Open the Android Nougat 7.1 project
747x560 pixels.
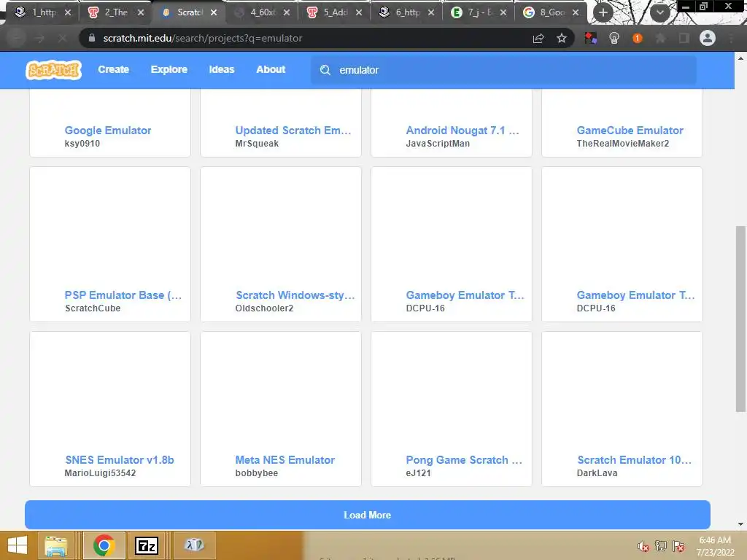462,131
